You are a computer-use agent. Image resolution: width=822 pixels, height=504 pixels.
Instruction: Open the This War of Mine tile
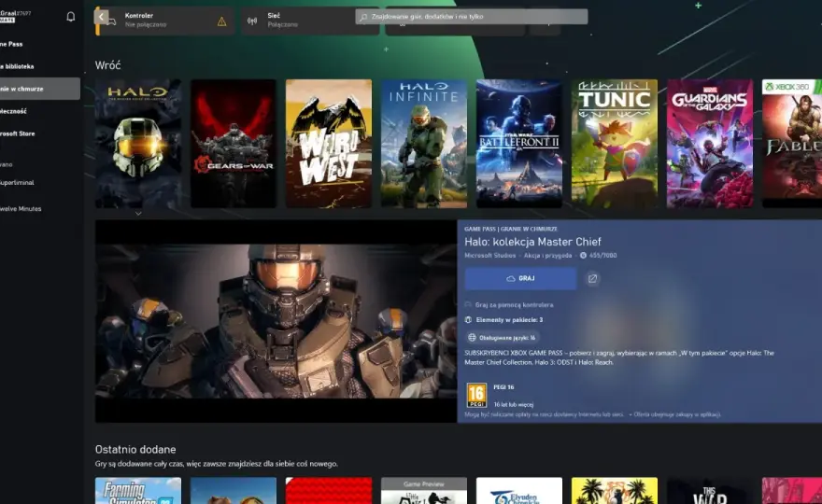pyautogui.click(x=710, y=491)
